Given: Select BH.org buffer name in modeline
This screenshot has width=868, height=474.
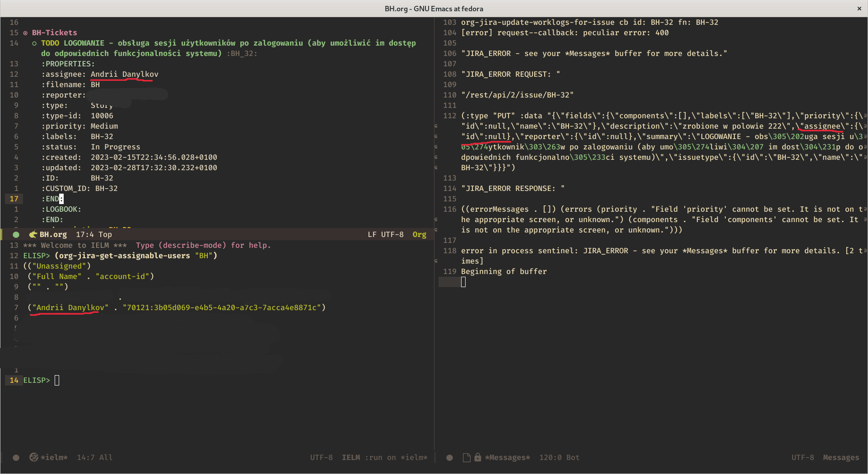Looking at the screenshot, I should coord(53,234).
